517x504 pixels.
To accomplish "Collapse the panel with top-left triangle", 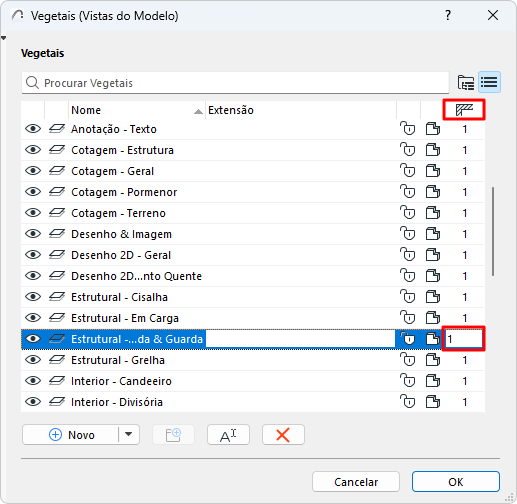I will coord(3,38).
